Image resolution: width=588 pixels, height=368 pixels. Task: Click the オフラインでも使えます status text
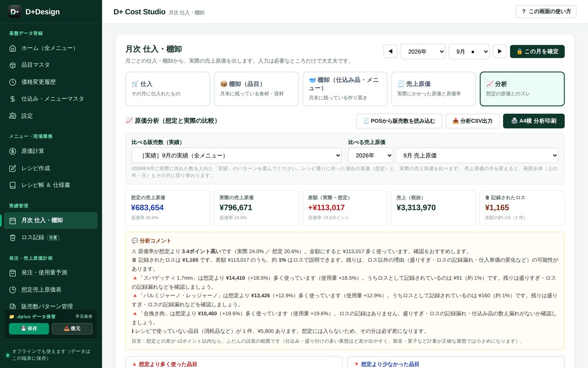(x=51, y=355)
